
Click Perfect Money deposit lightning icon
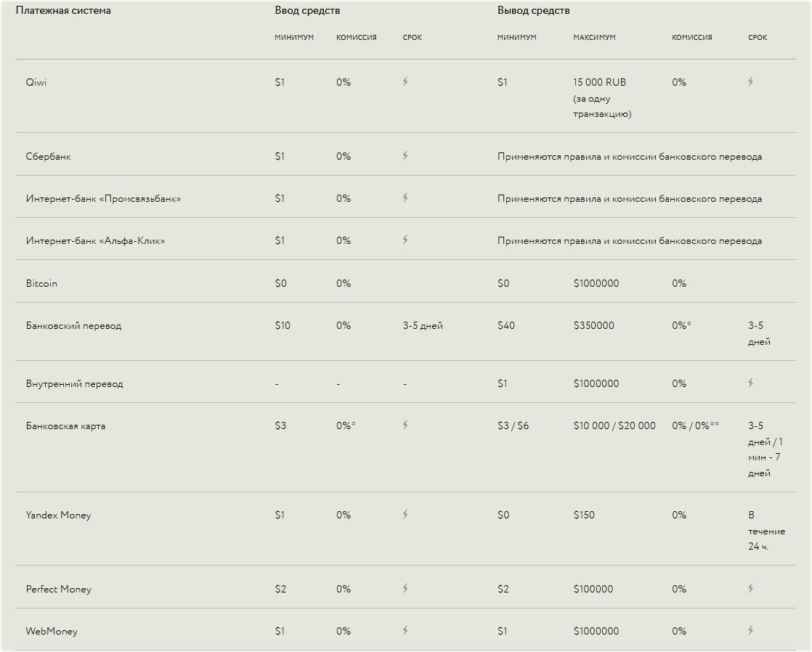pyautogui.click(x=405, y=588)
